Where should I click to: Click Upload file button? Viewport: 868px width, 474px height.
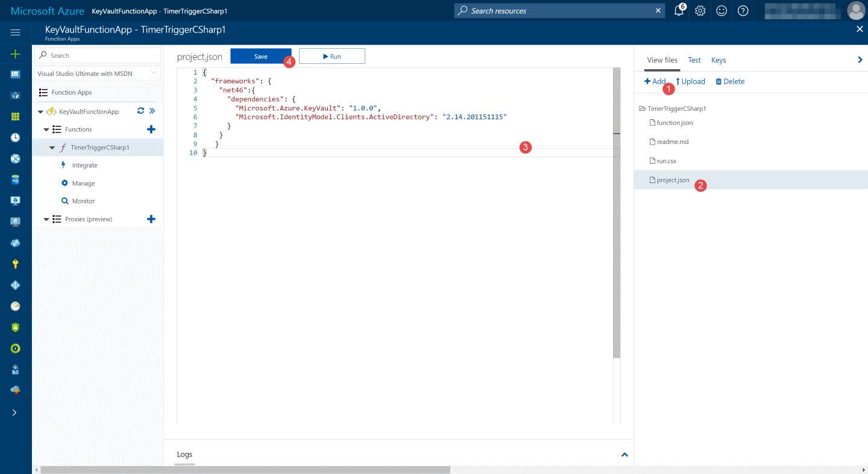690,81
